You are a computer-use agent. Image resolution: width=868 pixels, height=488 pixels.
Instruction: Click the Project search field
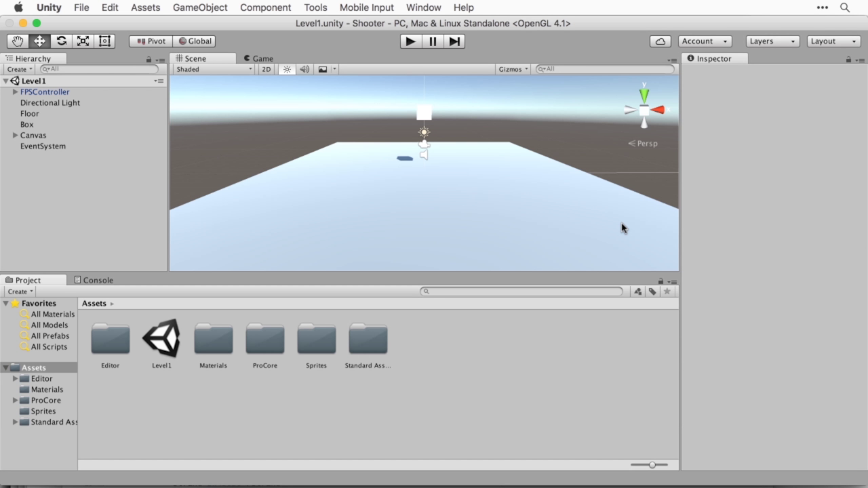click(x=521, y=291)
